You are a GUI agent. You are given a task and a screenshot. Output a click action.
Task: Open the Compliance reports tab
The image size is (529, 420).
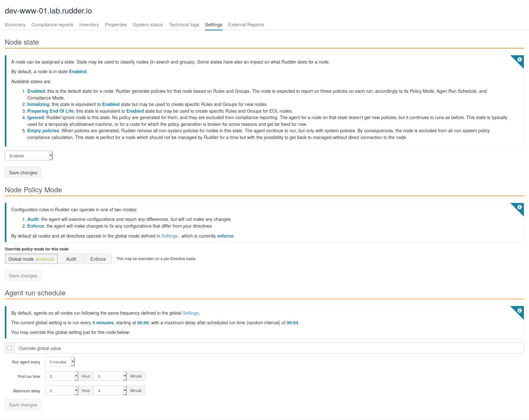click(x=52, y=25)
